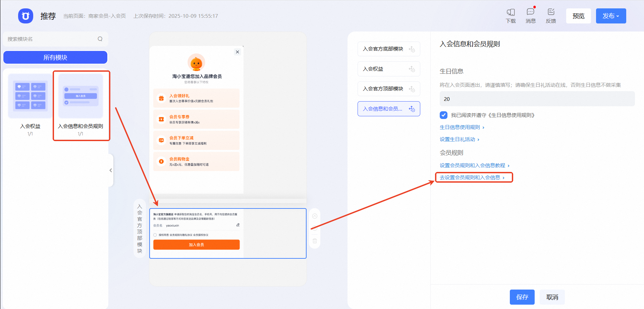Image resolution: width=644 pixels, height=309 pixels.
Task: Click the 会员购物金 benefit card
Action: point(196,162)
